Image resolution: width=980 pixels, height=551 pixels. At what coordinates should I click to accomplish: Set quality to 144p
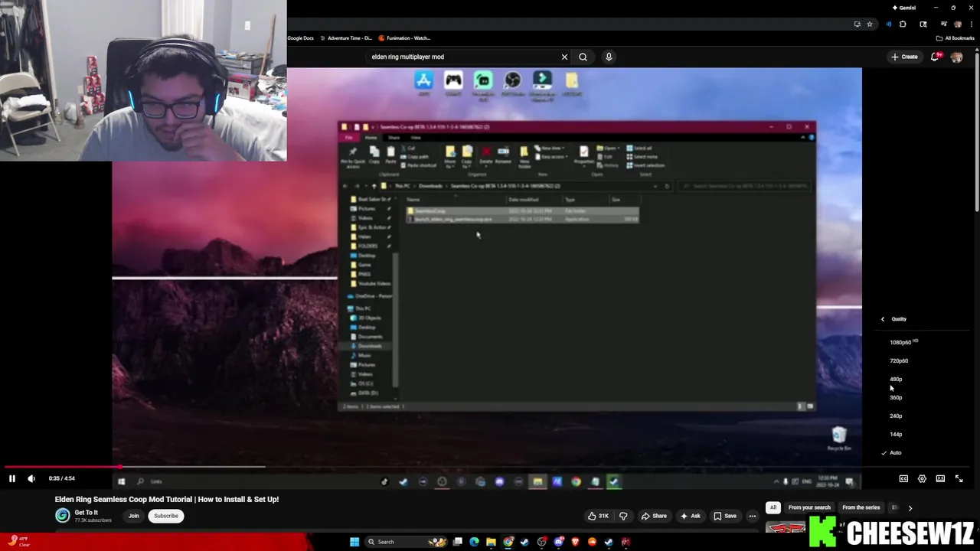tap(896, 434)
